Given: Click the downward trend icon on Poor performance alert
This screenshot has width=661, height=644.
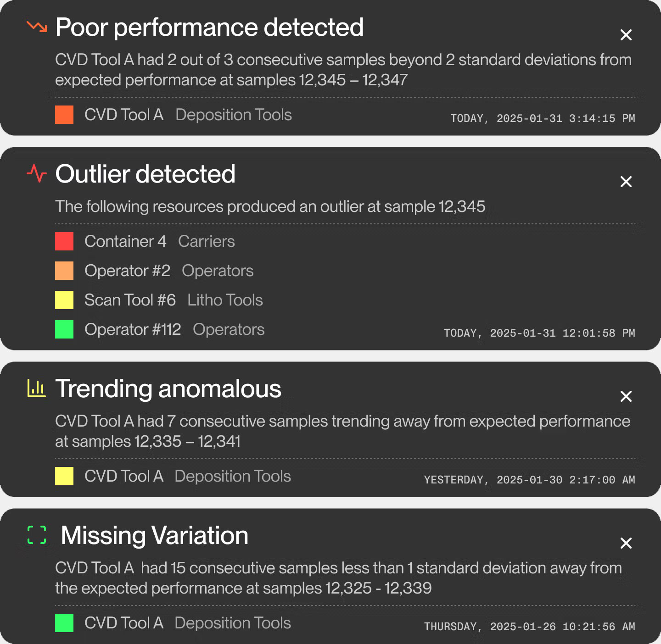Looking at the screenshot, I should [x=36, y=27].
